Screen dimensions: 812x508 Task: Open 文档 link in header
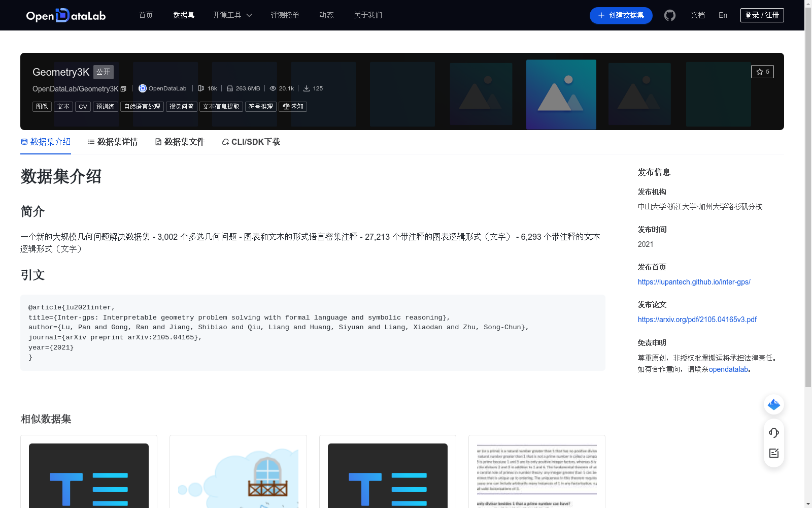[x=698, y=15]
